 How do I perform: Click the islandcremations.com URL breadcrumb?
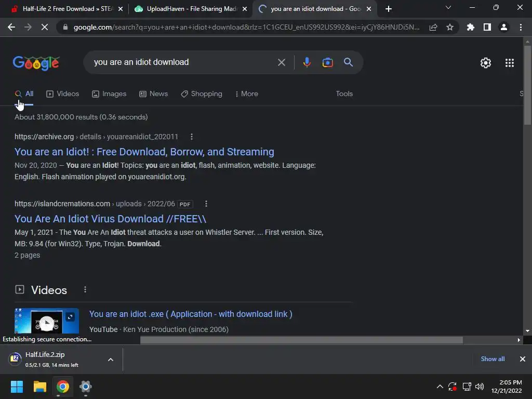pos(95,204)
